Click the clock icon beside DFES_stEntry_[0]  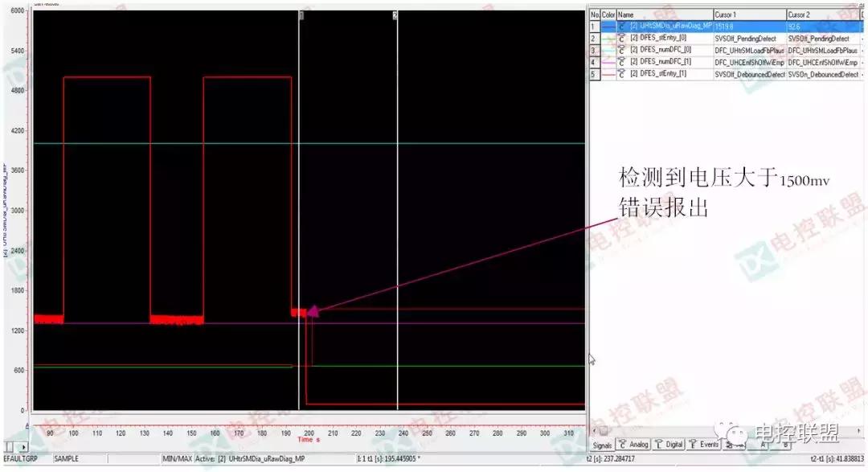(x=622, y=38)
